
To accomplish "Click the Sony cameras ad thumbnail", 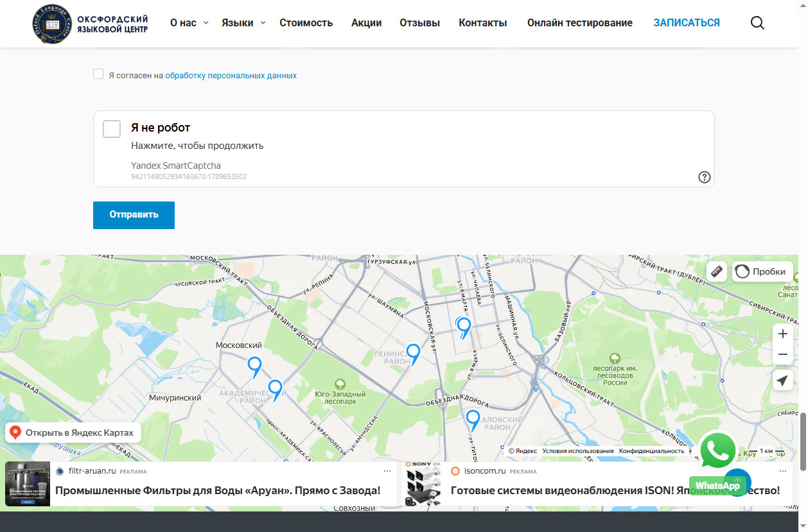I will click(423, 484).
